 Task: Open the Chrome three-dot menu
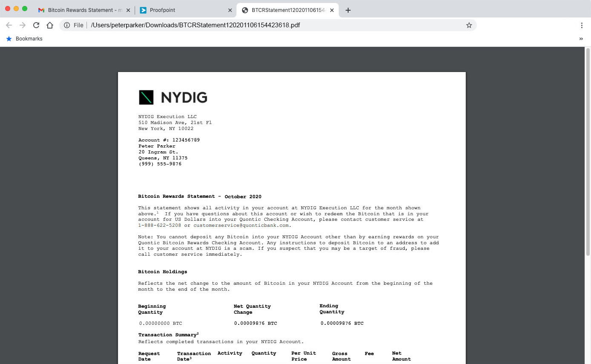(x=582, y=25)
